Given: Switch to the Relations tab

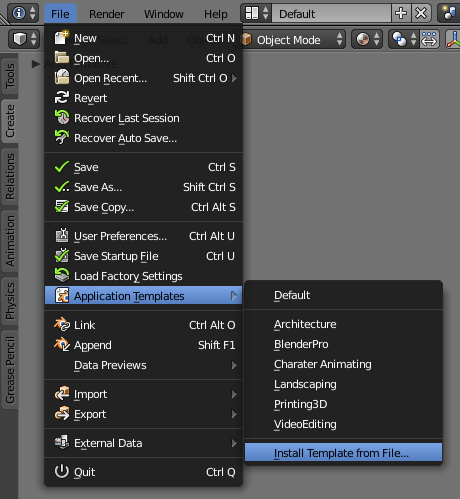Looking at the screenshot, I should [10, 176].
